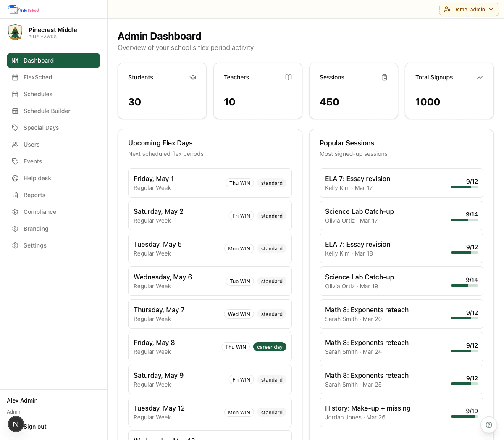Open the Wednesday, May 6 flex day
This screenshot has width=504, height=440.
pyautogui.click(x=210, y=281)
